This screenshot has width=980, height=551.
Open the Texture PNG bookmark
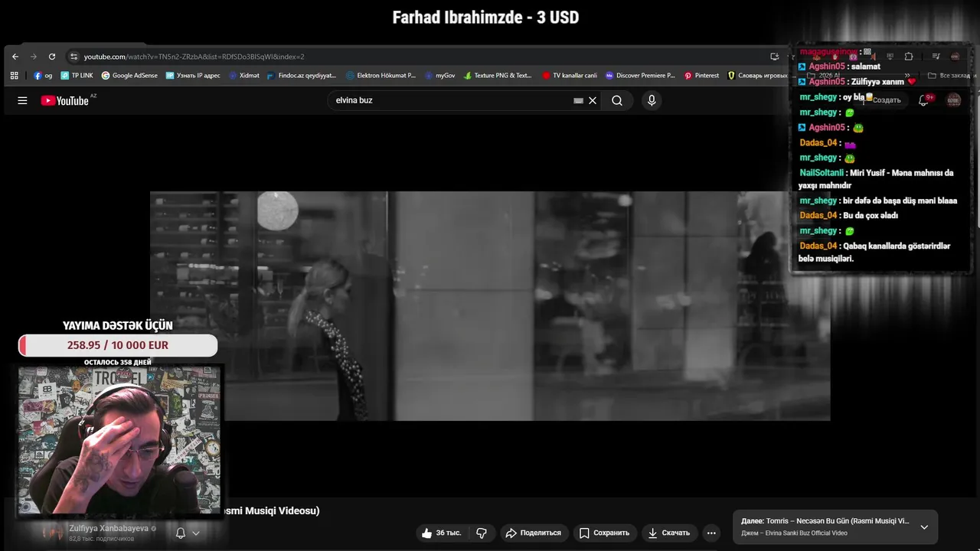pos(498,76)
